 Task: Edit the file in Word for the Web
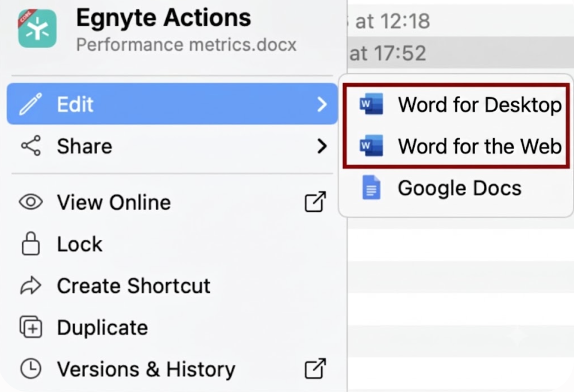tap(456, 146)
